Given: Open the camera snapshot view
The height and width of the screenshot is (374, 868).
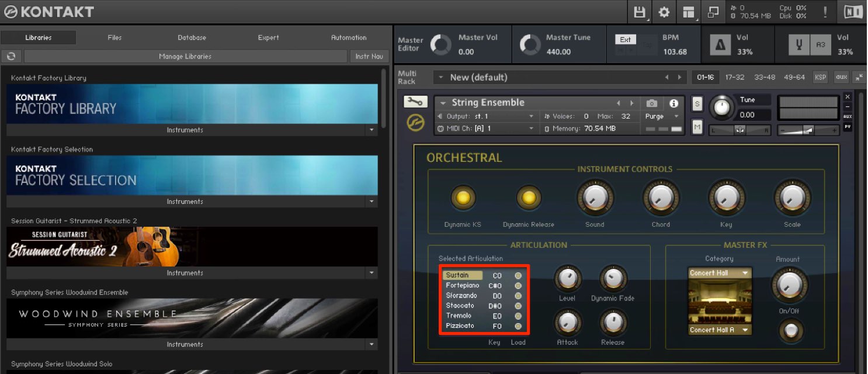Looking at the screenshot, I should pyautogui.click(x=652, y=103).
